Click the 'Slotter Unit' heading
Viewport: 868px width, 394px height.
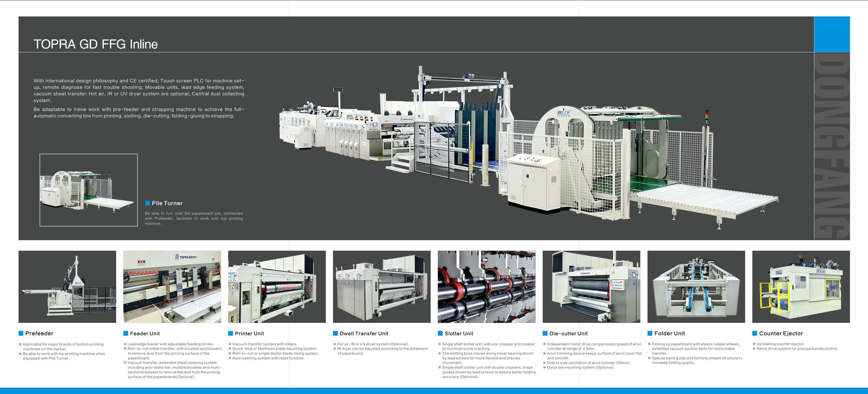click(459, 333)
